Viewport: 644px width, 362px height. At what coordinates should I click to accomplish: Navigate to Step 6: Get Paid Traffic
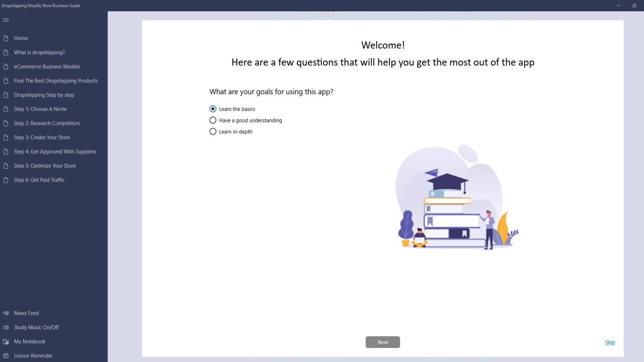tap(39, 180)
